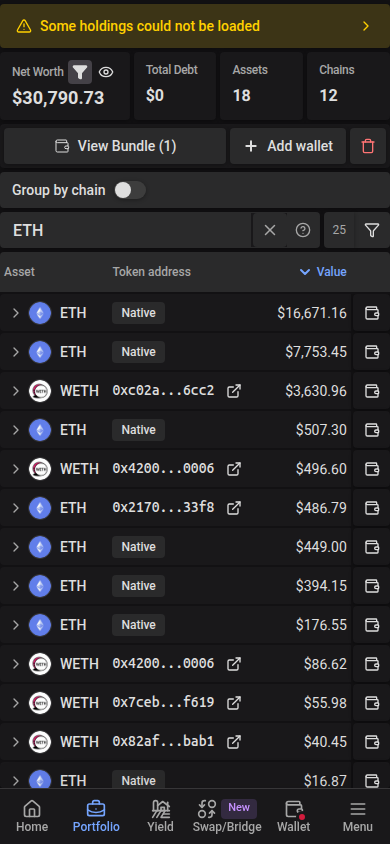Open external link for token 0x82af...bab1
The height and width of the screenshot is (844, 390).
[x=233, y=742]
